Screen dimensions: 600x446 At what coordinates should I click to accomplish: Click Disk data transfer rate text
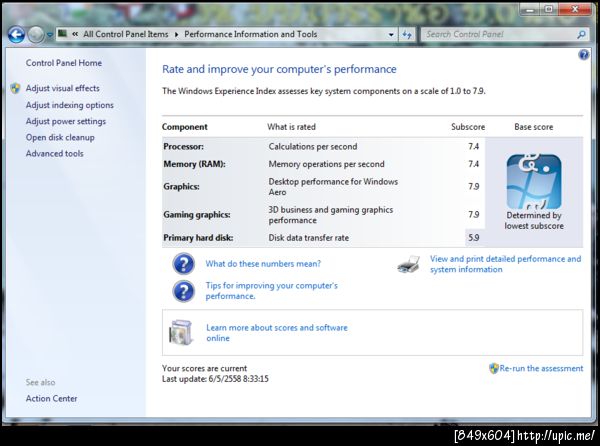308,238
